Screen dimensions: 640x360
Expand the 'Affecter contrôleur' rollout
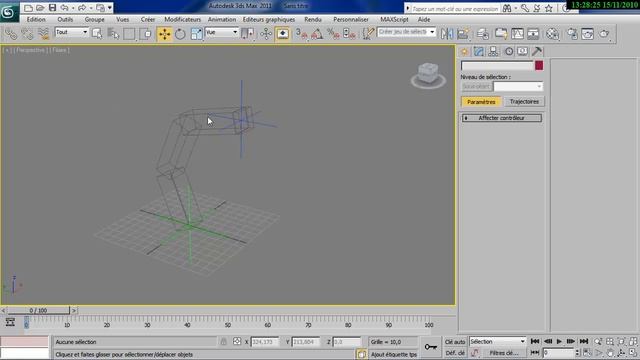click(502, 118)
